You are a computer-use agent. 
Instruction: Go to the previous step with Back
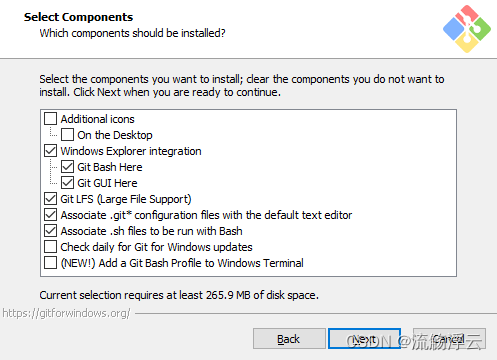[x=289, y=339]
